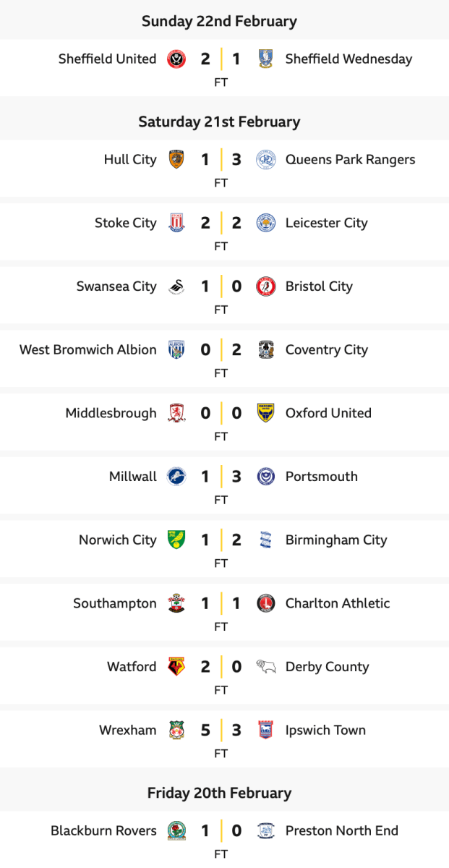Screen dimensions: 449x868
Task: Click the Millwall lion badge
Action: [x=176, y=477]
